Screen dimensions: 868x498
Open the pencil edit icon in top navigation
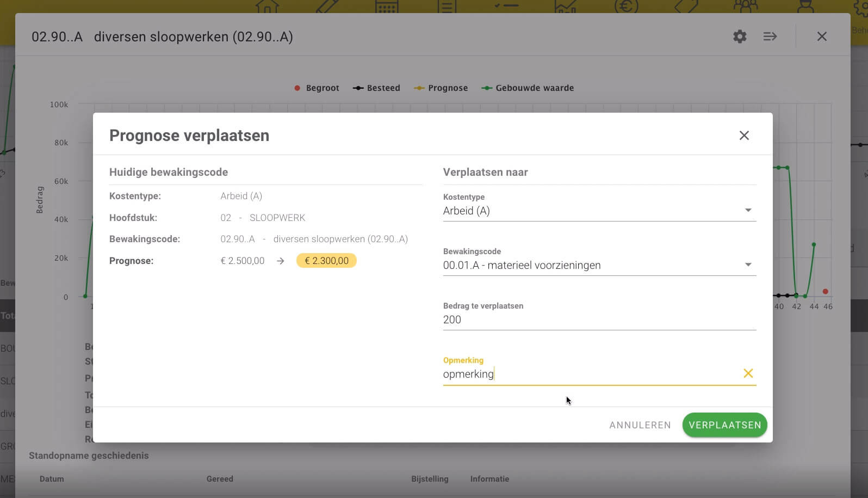(x=327, y=6)
